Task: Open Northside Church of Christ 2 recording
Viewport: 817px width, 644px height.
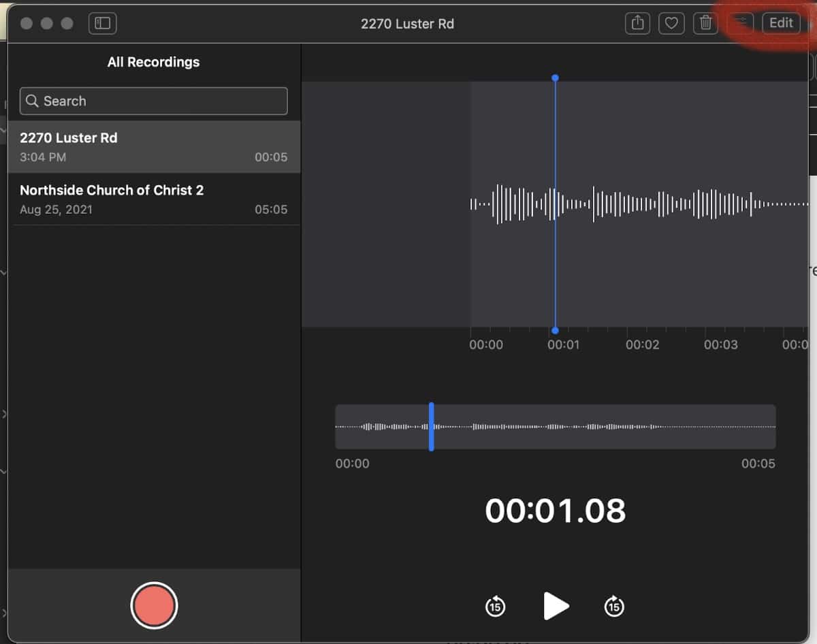Action: point(154,199)
